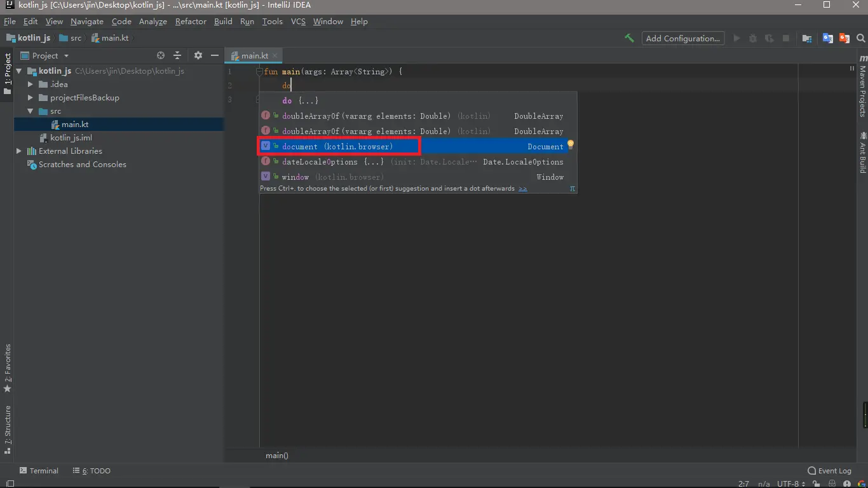Click src in the breadcrumb bar
The image size is (868, 488).
tap(71, 38)
